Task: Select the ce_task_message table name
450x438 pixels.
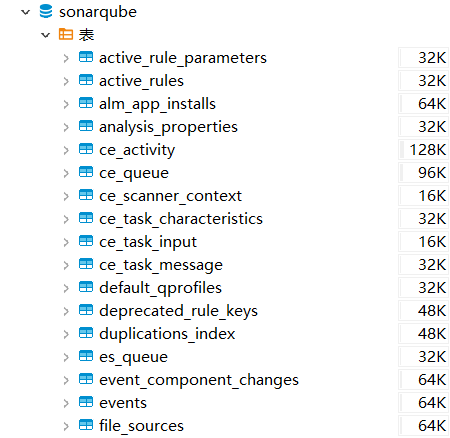Action: point(161,265)
